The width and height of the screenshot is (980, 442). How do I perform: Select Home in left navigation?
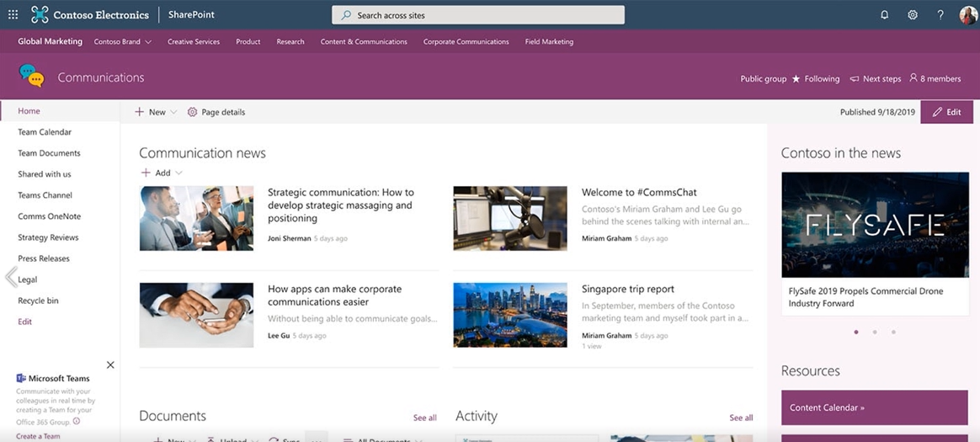coord(29,110)
